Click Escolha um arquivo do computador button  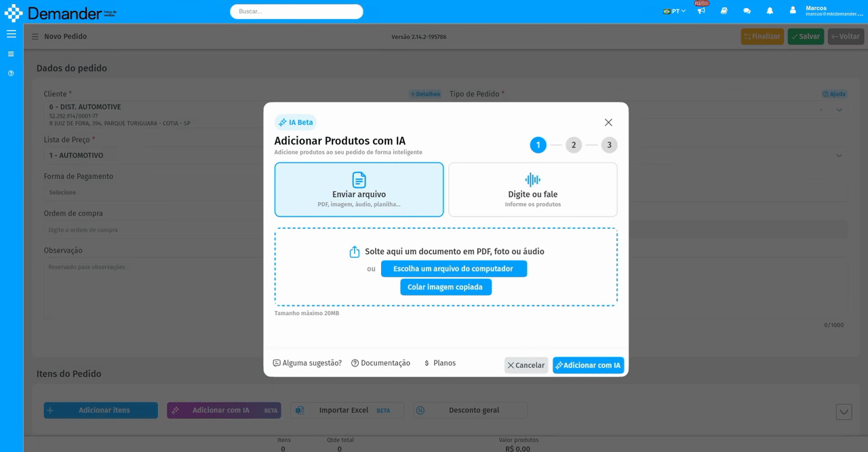point(454,269)
